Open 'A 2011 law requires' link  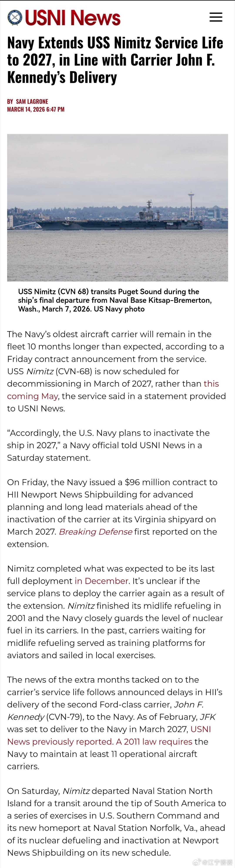154,742
